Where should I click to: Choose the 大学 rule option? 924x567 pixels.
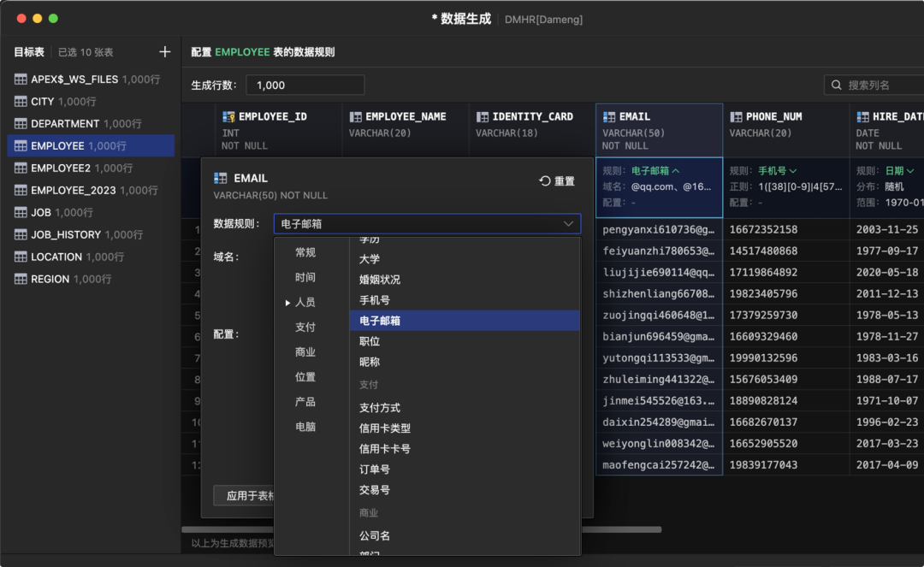coord(465,259)
